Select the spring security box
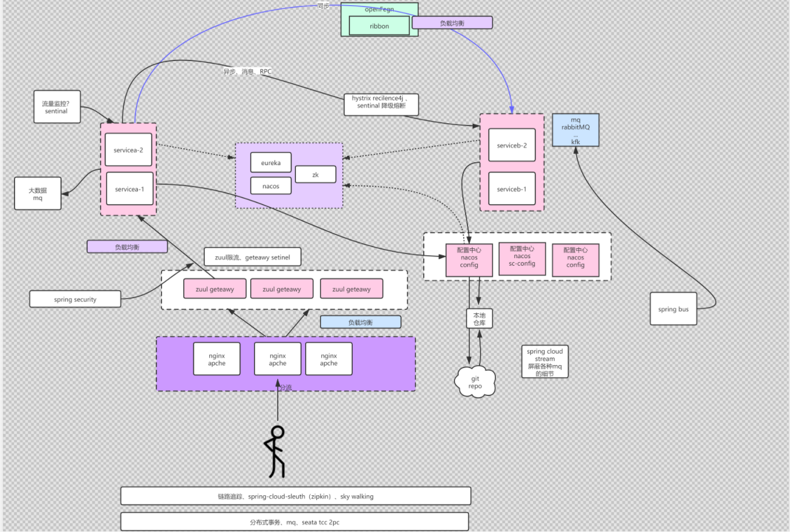The width and height of the screenshot is (790, 532). click(75, 299)
